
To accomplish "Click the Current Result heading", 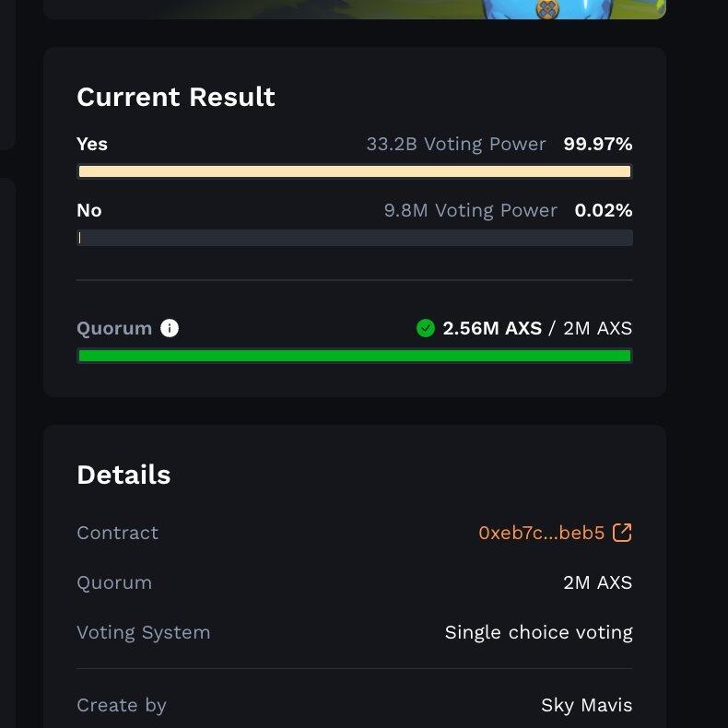I will tap(176, 97).
